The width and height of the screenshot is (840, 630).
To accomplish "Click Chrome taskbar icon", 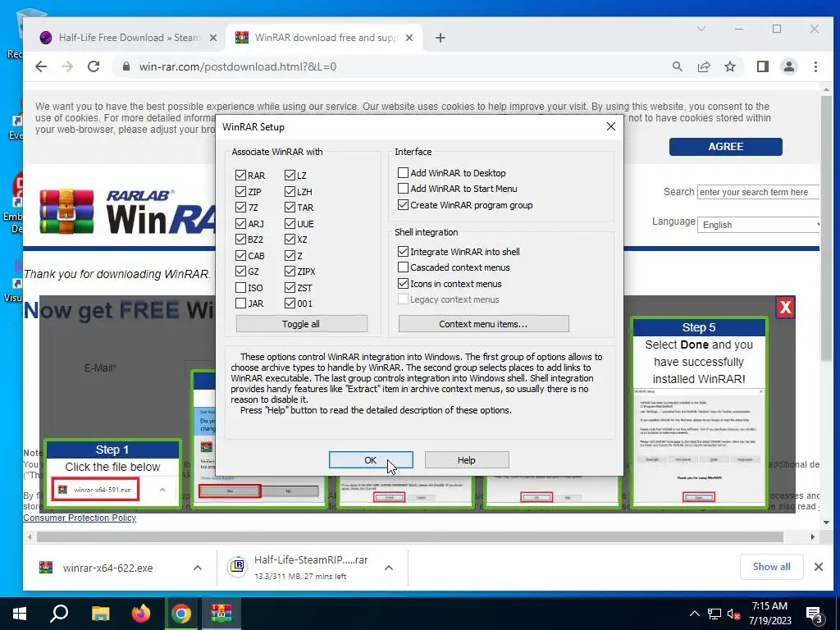I will coord(181,614).
